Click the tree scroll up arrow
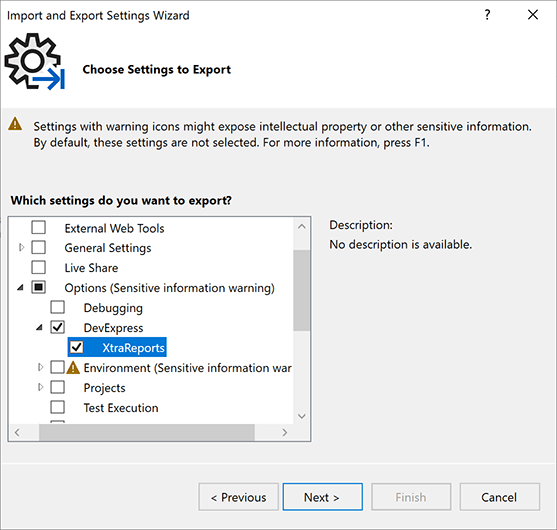 click(x=302, y=227)
